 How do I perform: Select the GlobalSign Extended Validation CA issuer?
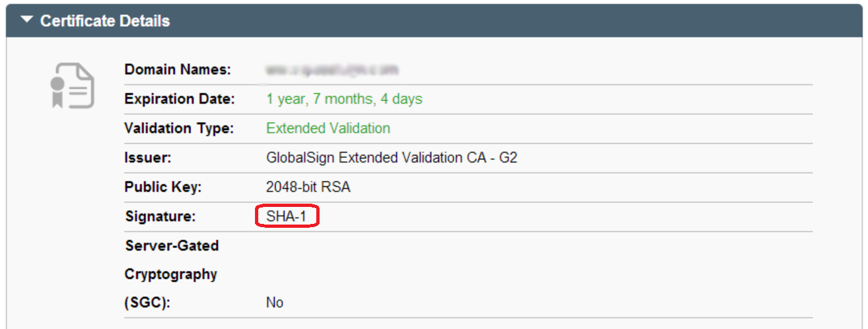(x=392, y=158)
